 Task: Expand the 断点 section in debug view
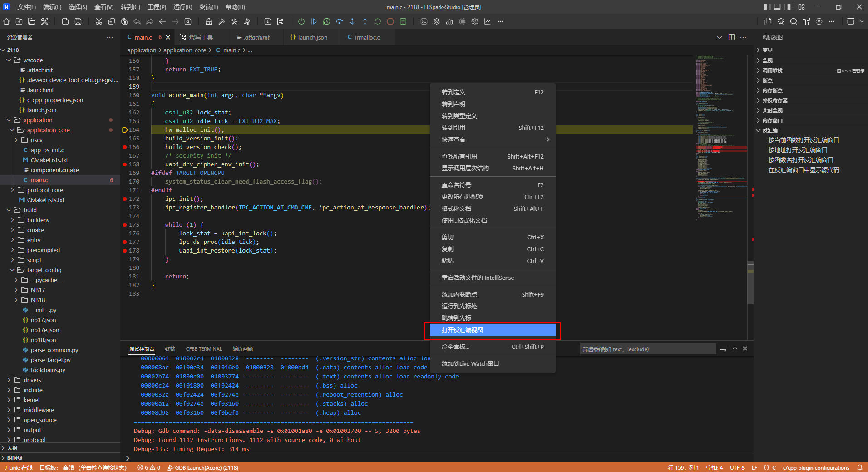point(767,80)
